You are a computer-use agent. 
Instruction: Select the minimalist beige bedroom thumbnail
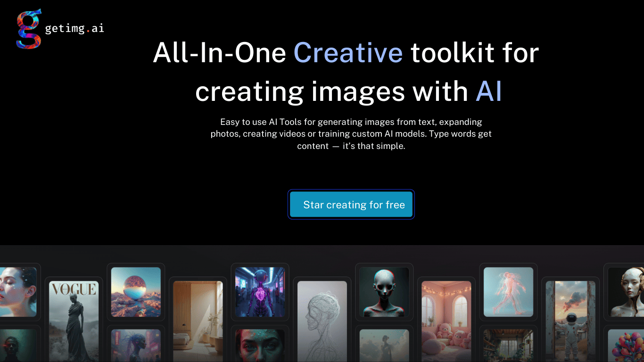(x=198, y=321)
